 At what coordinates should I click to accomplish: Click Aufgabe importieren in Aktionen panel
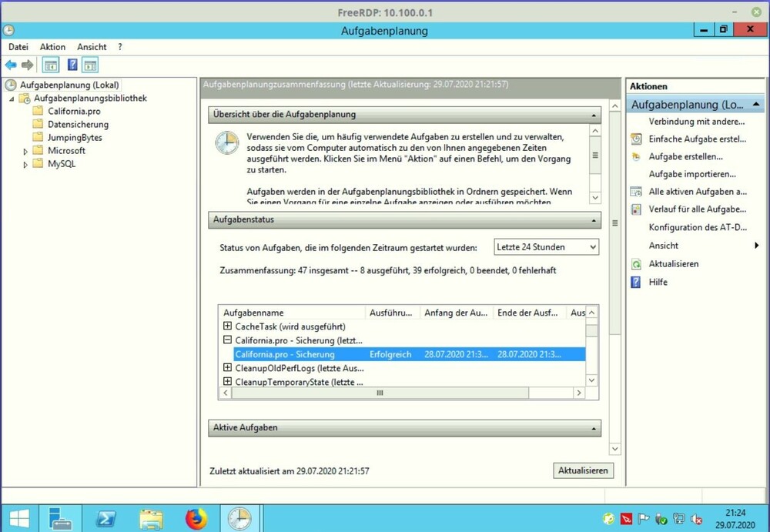(x=691, y=174)
